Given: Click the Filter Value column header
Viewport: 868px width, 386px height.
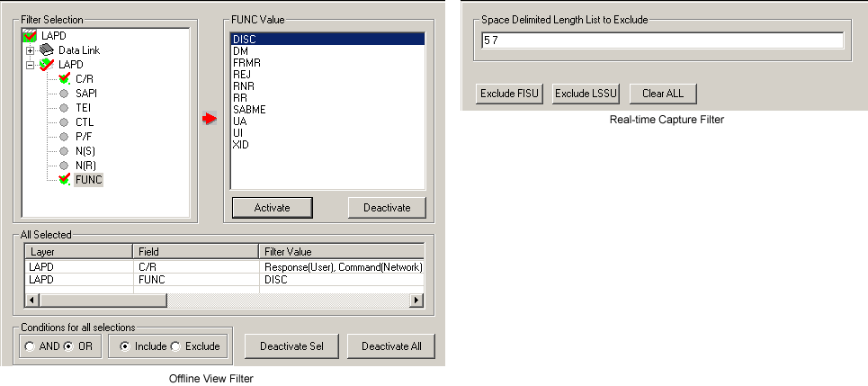Looking at the screenshot, I should point(342,252).
